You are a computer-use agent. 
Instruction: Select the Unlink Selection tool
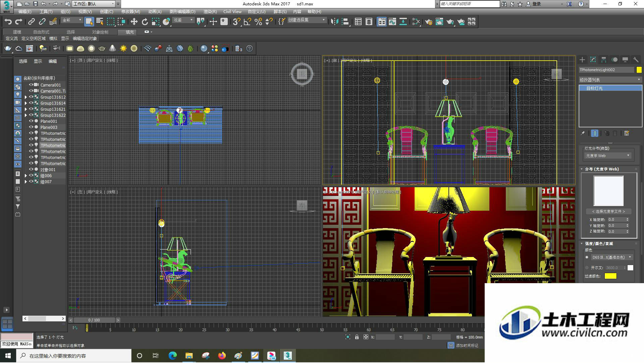(42, 22)
